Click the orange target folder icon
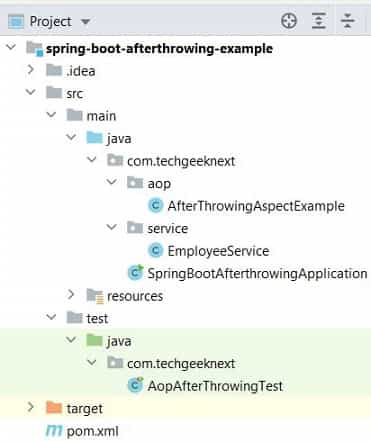 pos(54,408)
